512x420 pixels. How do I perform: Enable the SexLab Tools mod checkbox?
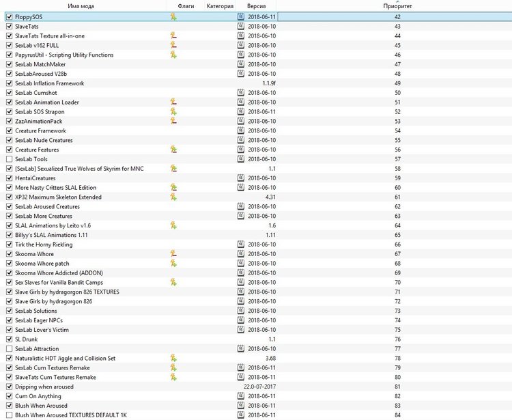(10, 158)
